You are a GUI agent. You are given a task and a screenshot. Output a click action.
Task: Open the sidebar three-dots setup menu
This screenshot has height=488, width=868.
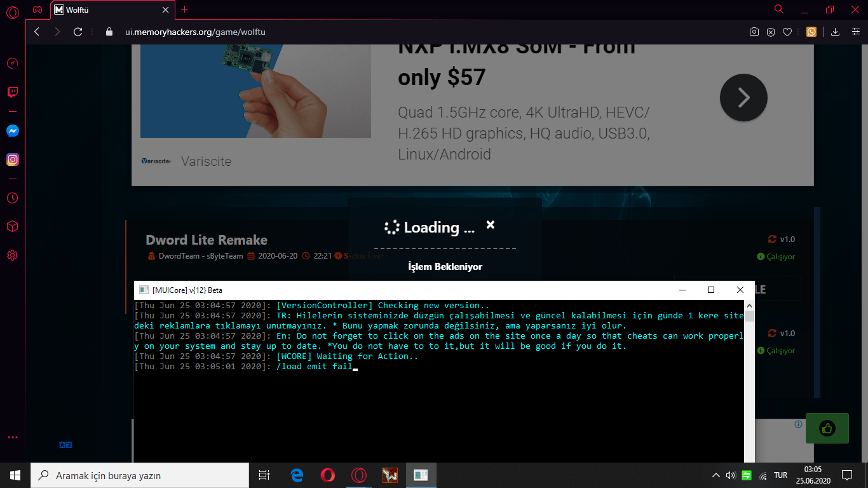click(x=12, y=437)
